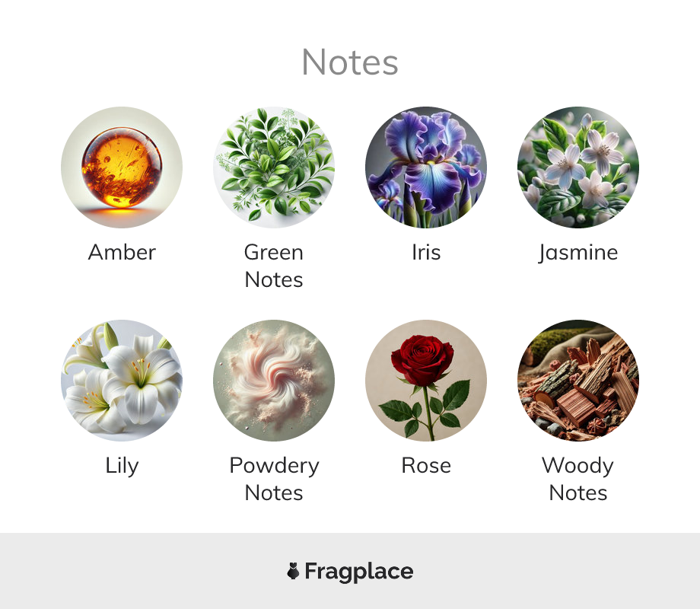Screen dimensions: 700x609
Task: Click the Fragplace logo text
Action: 359,572
